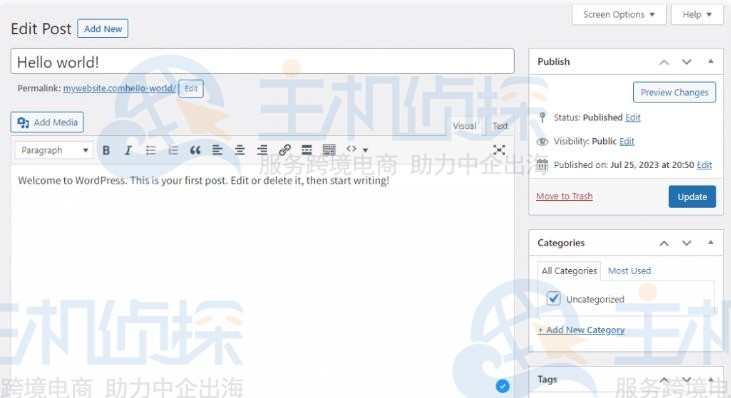Select the All Categories tab
Viewport: 731px width, 398px height.
coord(569,271)
